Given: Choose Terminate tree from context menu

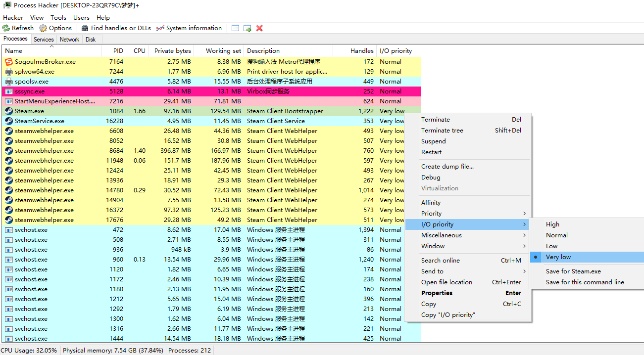Looking at the screenshot, I should pyautogui.click(x=468, y=131).
